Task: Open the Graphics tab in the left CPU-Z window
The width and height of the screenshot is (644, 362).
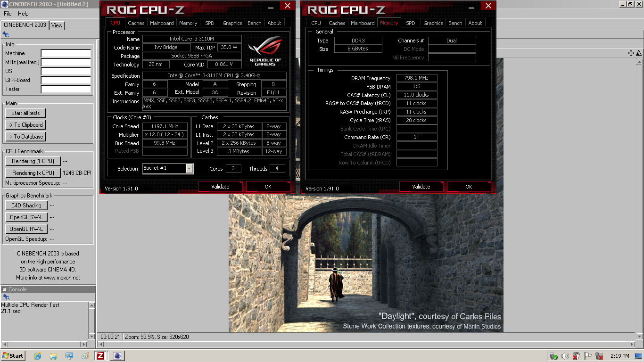Action: (x=232, y=23)
